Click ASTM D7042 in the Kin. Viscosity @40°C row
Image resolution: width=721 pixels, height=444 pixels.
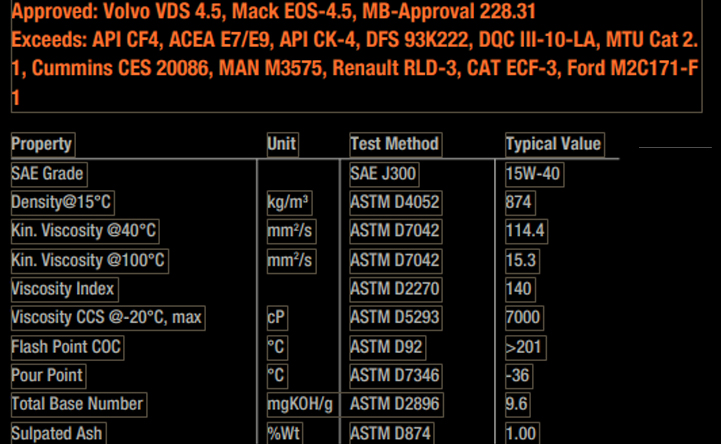click(395, 231)
